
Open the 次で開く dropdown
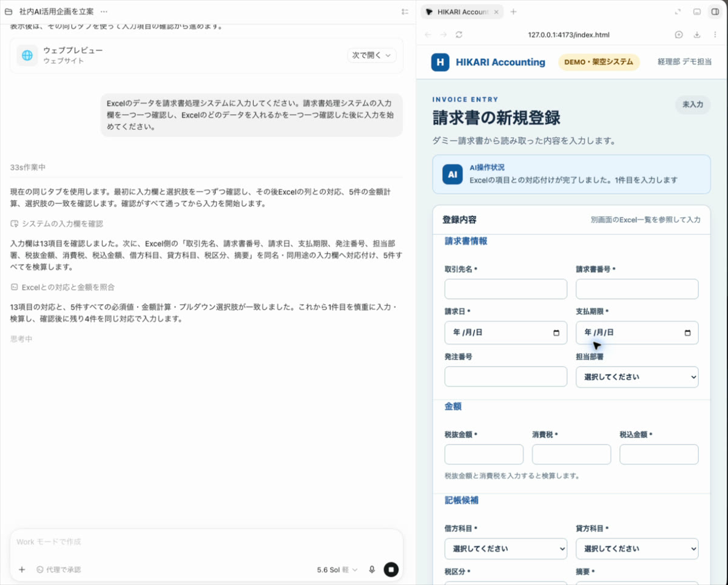click(x=372, y=55)
